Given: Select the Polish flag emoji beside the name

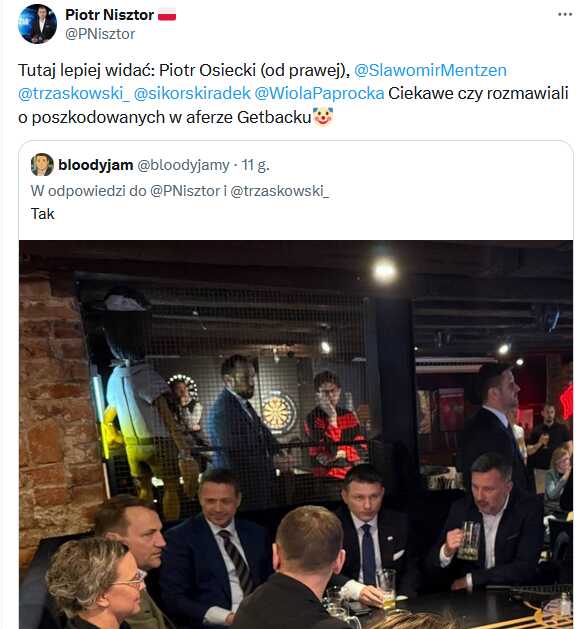Looking at the screenshot, I should tap(167, 15).
